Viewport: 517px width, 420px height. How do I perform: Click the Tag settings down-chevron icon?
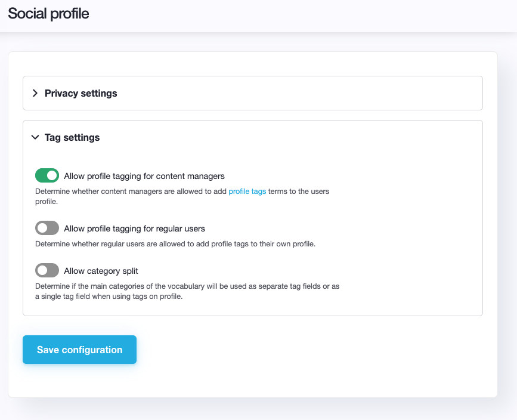coord(35,137)
